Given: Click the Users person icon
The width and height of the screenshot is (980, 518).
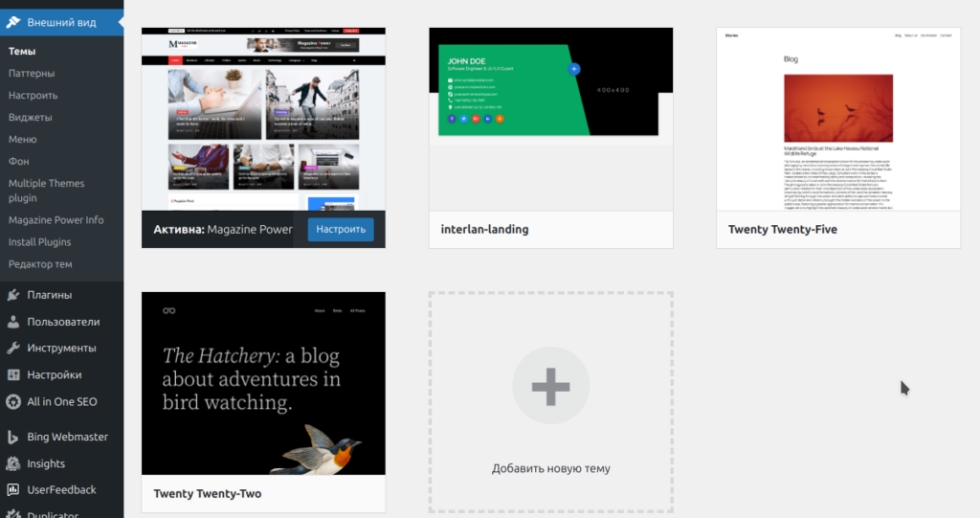Looking at the screenshot, I should click(x=13, y=322).
